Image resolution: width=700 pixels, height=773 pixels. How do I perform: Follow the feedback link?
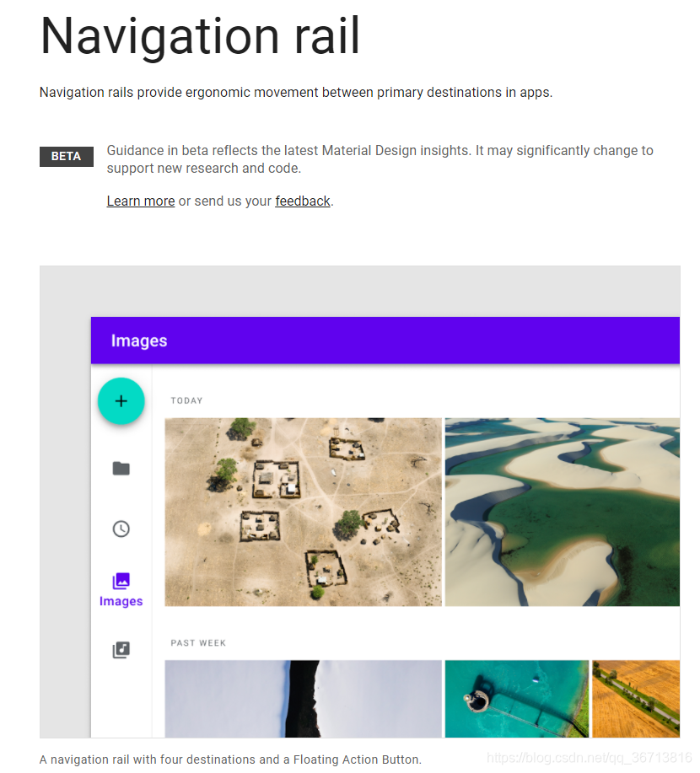(x=303, y=201)
